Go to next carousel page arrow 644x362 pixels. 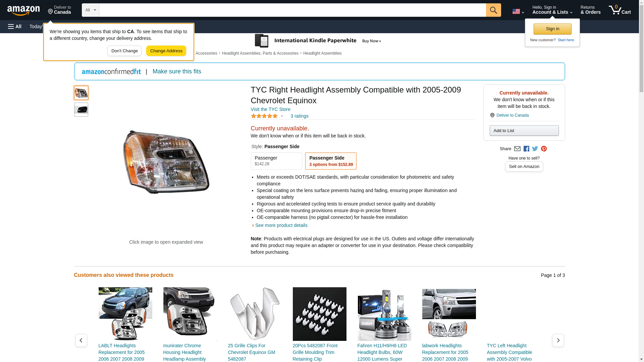[x=558, y=340]
